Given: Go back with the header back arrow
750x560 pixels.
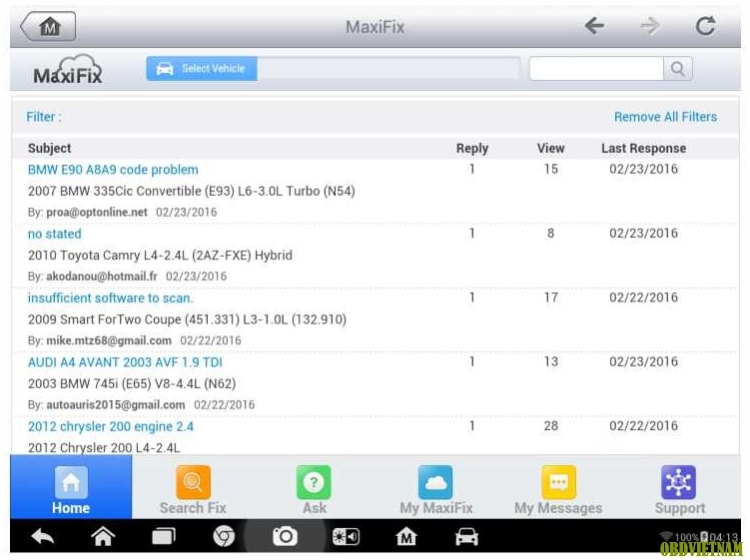Looking at the screenshot, I should click(x=594, y=25).
